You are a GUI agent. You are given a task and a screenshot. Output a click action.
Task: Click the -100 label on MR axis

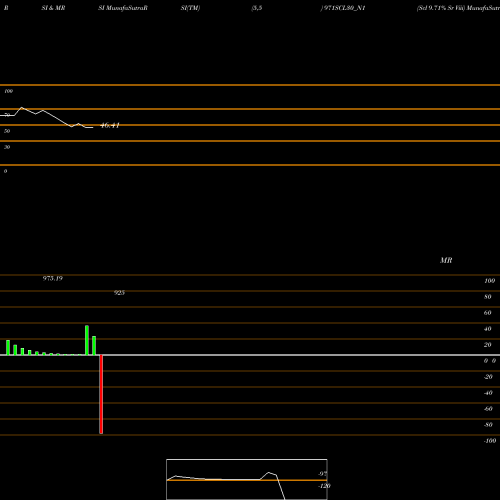490,441
